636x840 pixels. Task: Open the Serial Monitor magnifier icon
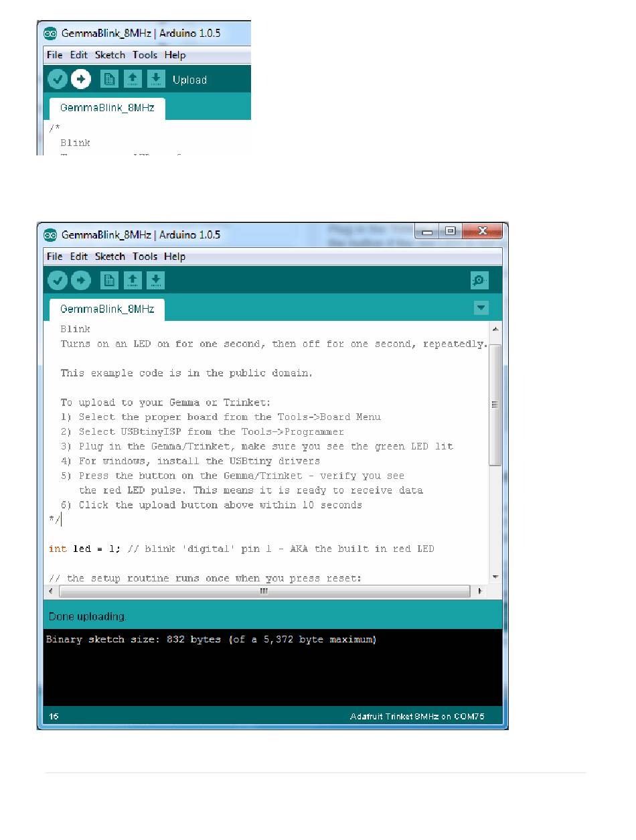pos(479,280)
